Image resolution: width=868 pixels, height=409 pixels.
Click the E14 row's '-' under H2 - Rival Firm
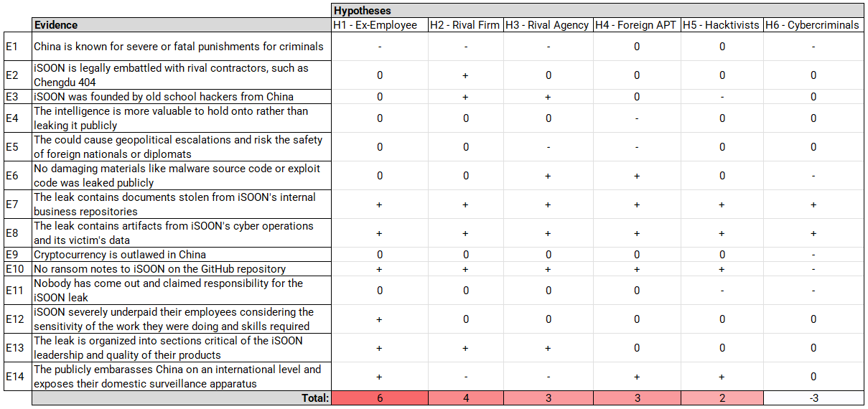tap(465, 377)
